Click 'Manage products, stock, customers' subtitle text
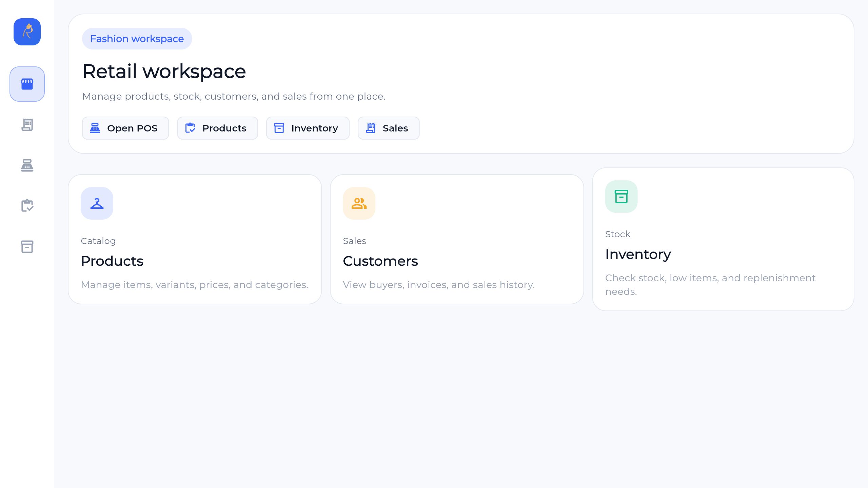This screenshot has height=488, width=868. click(234, 97)
